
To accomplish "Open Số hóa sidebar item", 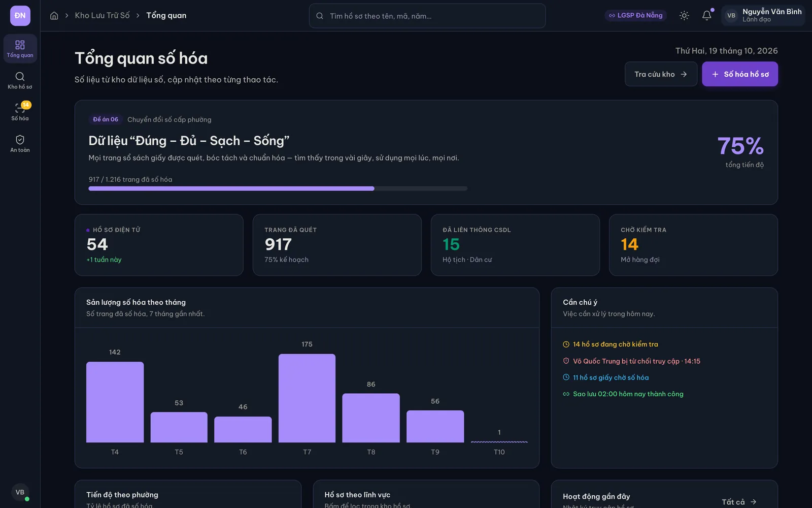I will 20,112.
